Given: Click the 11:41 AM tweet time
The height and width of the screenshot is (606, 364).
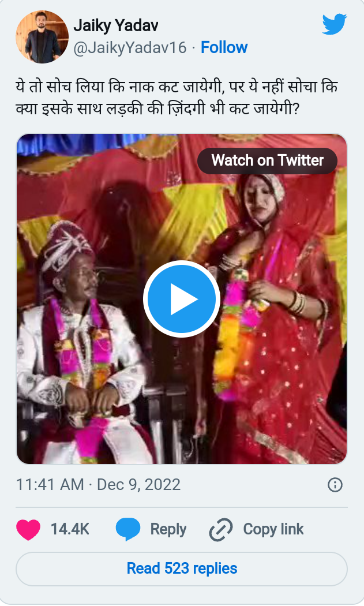Looking at the screenshot, I should [50, 484].
